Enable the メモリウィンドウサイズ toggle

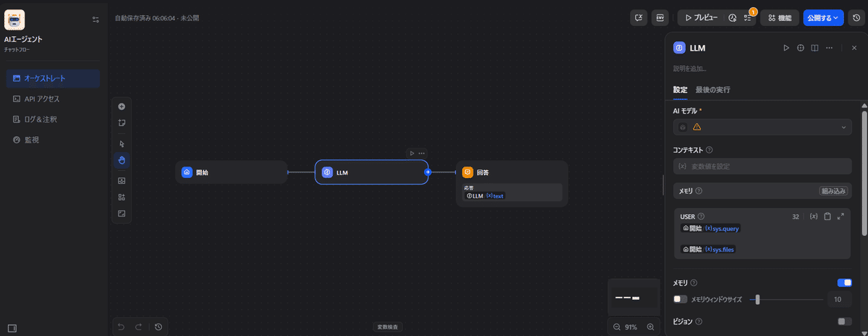coord(680,299)
